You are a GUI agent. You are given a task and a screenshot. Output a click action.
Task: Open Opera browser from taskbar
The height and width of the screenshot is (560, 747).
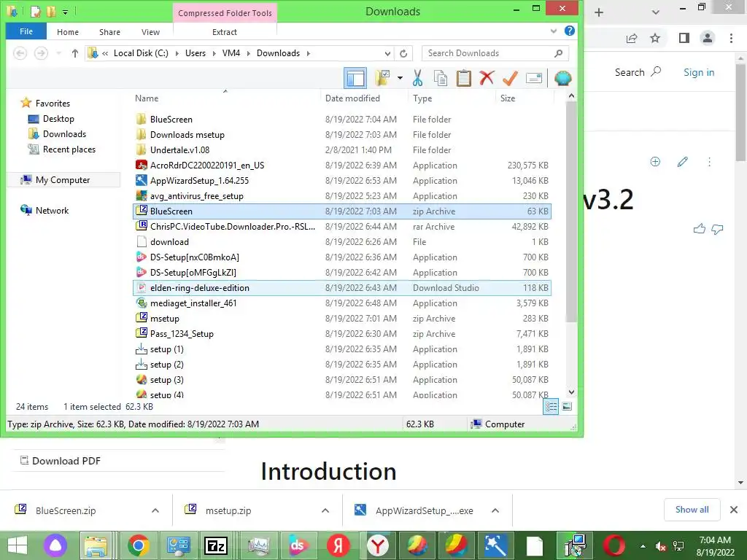(614, 545)
